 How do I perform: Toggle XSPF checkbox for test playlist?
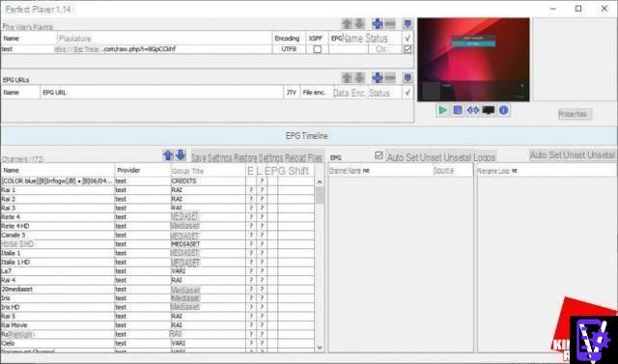pos(317,49)
